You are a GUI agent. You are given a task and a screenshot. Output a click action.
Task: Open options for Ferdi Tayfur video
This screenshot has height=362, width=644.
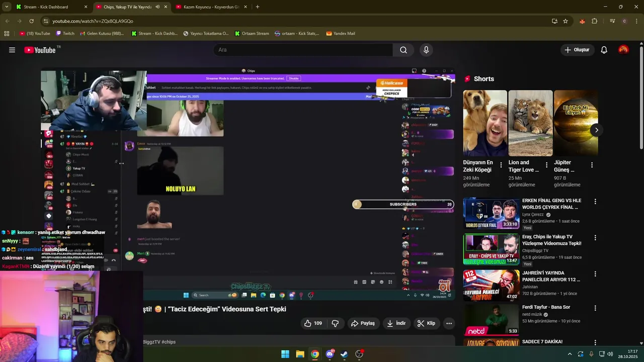(x=595, y=308)
